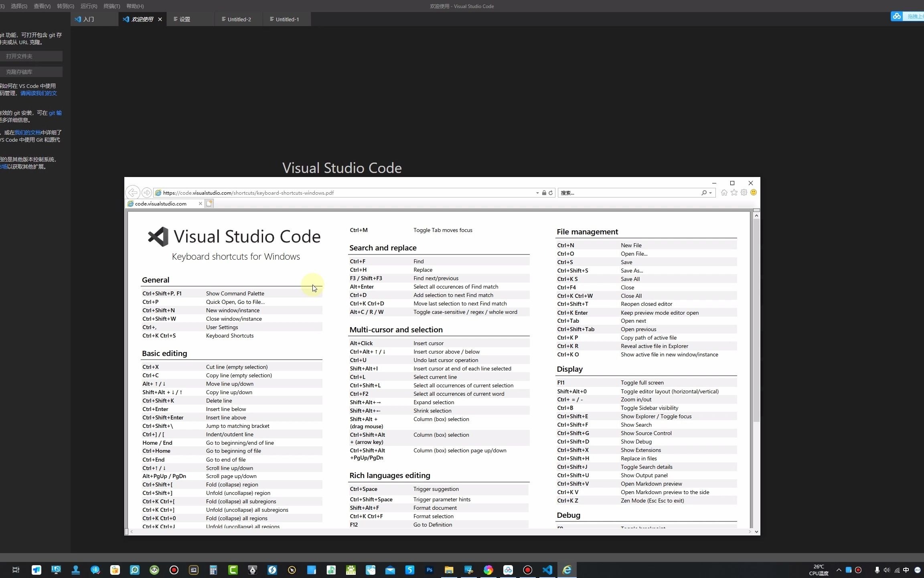Click the smiley feedback icon in browser

754,193
